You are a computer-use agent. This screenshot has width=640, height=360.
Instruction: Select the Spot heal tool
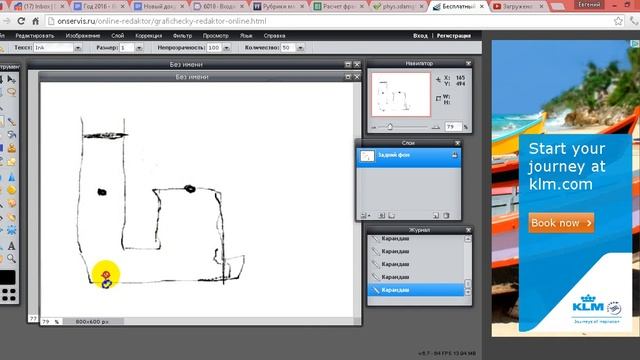12,217
